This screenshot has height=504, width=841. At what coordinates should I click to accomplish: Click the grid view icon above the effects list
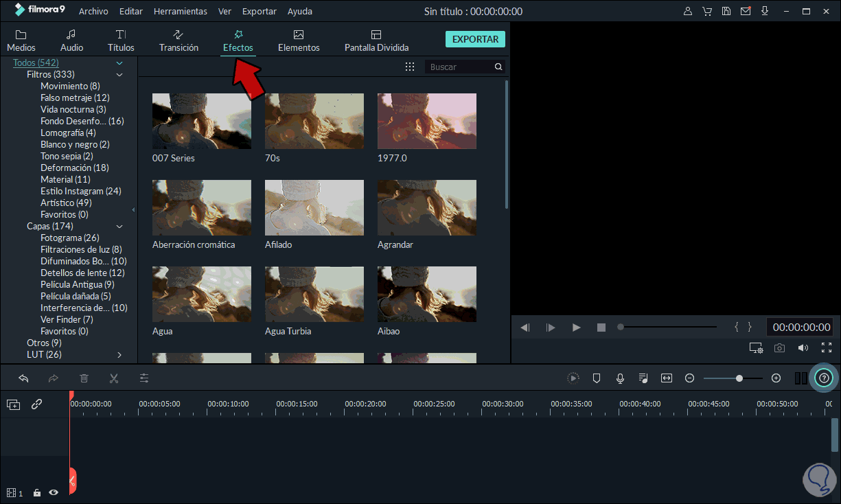pyautogui.click(x=410, y=66)
